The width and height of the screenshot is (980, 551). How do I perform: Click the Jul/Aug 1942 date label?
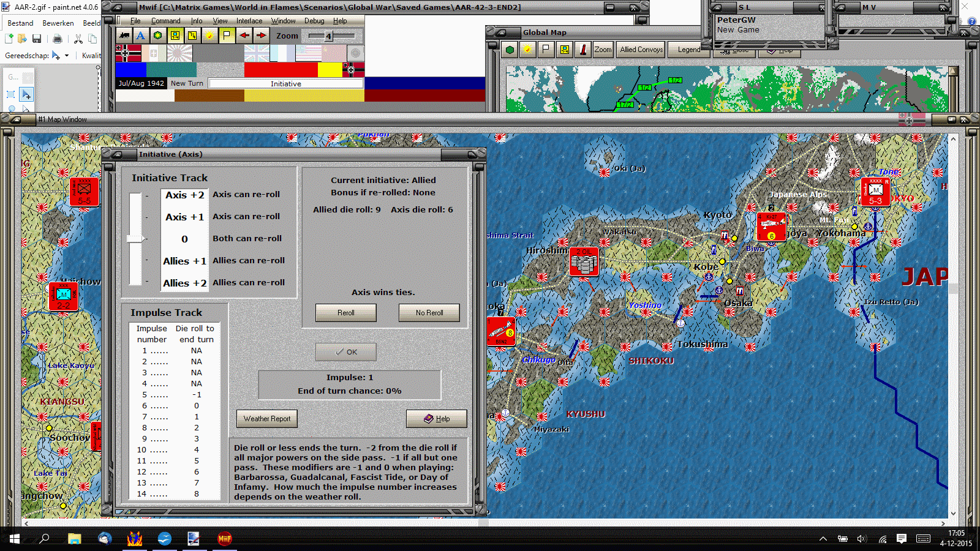(141, 83)
